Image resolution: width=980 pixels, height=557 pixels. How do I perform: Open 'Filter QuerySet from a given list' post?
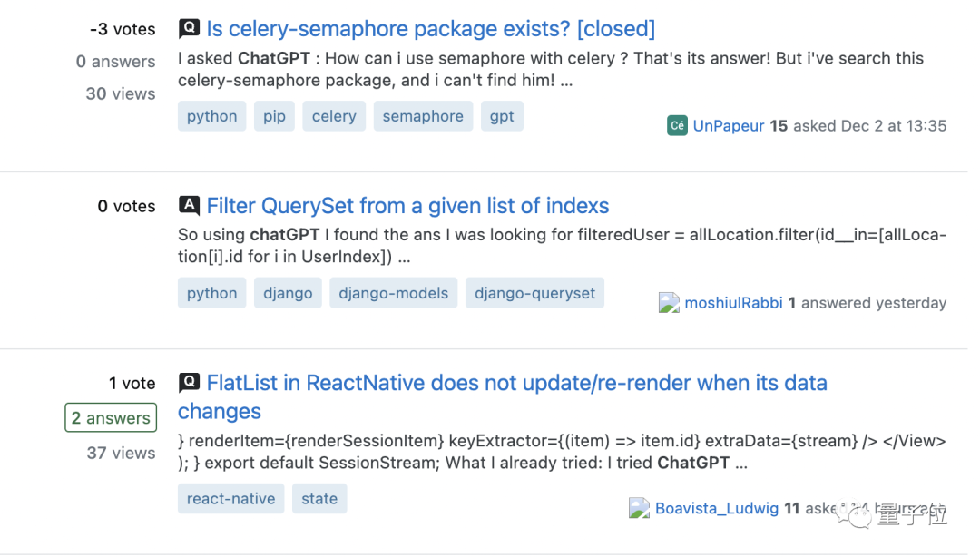pos(407,206)
